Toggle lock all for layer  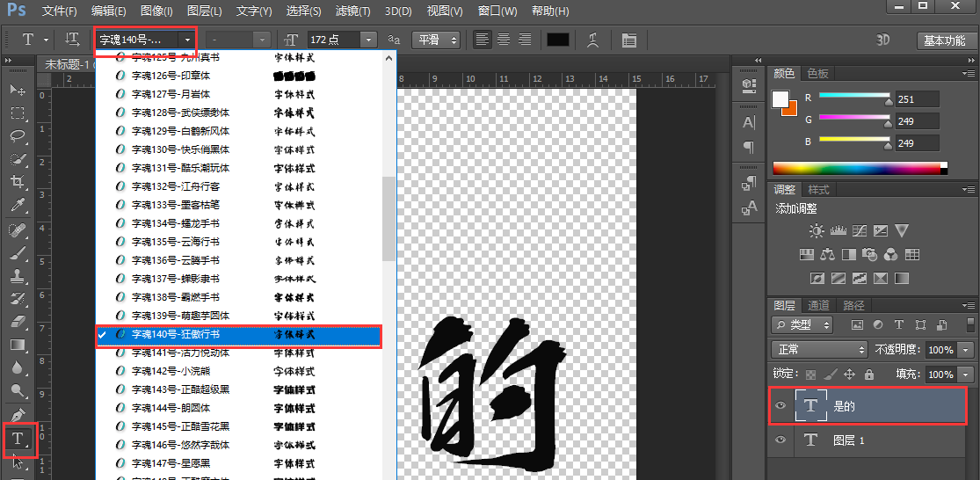pos(868,375)
